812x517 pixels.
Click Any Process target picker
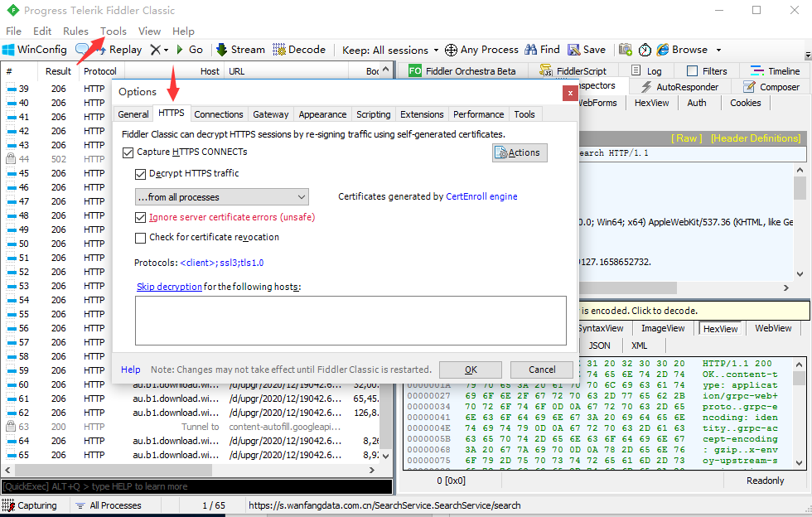click(x=481, y=50)
